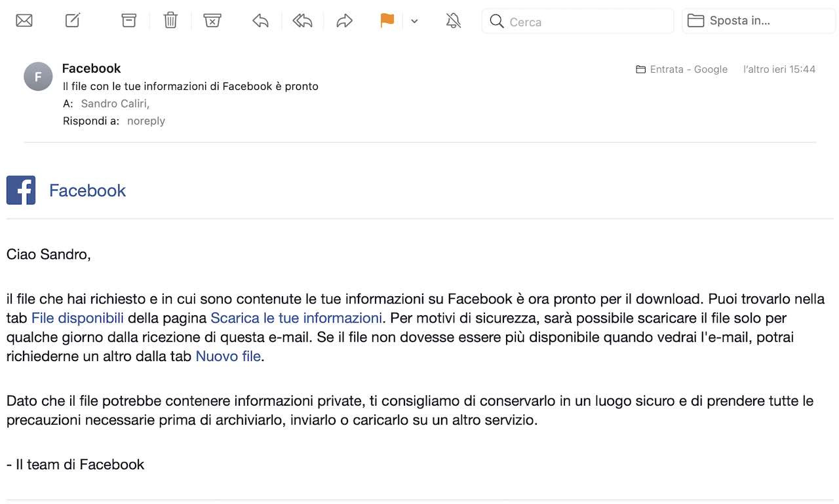This screenshot has height=504, width=839.
Task: Click the email subject line text
Action: point(190,86)
